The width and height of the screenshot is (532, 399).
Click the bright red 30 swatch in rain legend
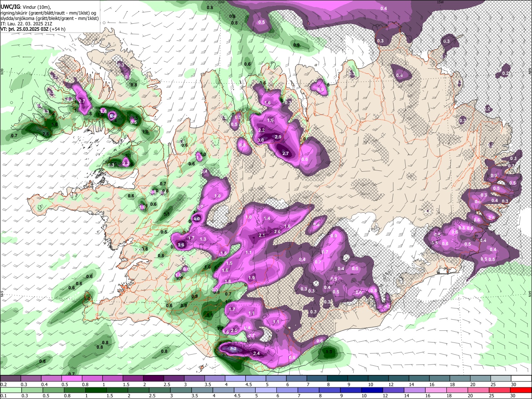click(x=521, y=390)
